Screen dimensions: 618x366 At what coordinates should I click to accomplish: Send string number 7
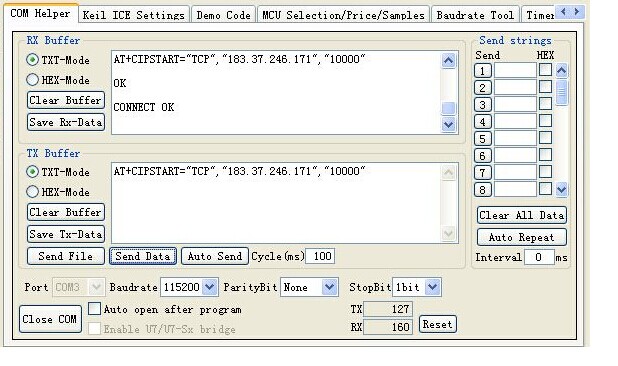(483, 173)
